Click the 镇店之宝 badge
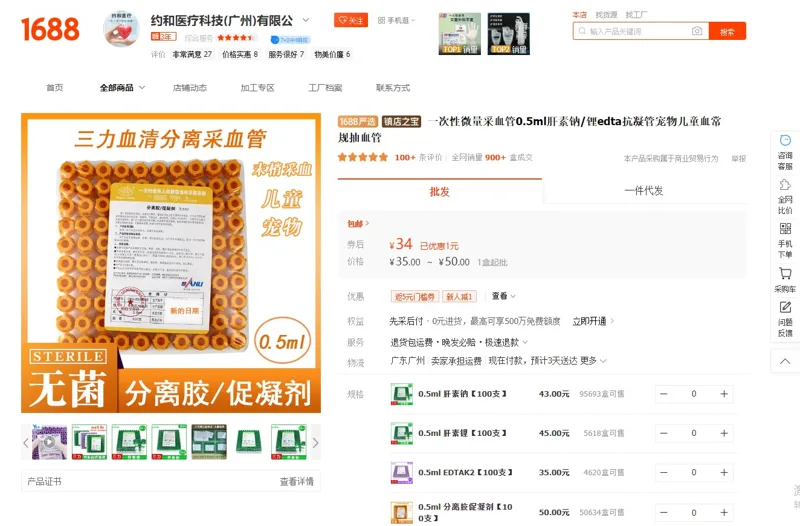Image resolution: width=800 pixels, height=526 pixels. pos(401,121)
